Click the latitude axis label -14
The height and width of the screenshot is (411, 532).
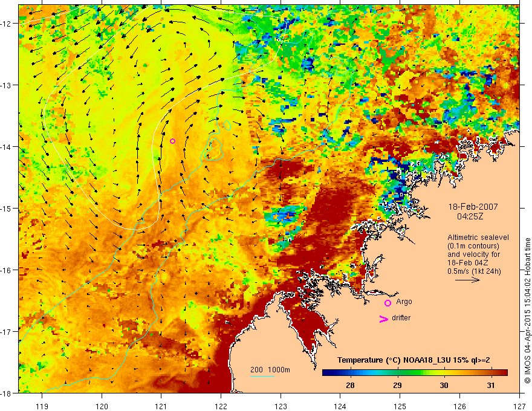pos(6,147)
